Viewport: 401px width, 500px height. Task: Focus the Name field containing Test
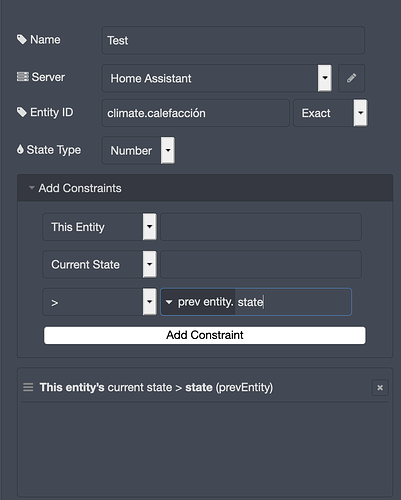click(233, 40)
